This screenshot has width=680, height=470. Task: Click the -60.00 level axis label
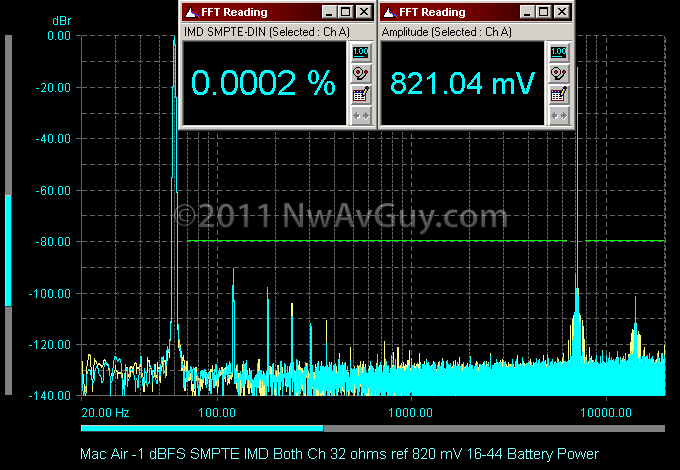pyautogui.click(x=53, y=191)
